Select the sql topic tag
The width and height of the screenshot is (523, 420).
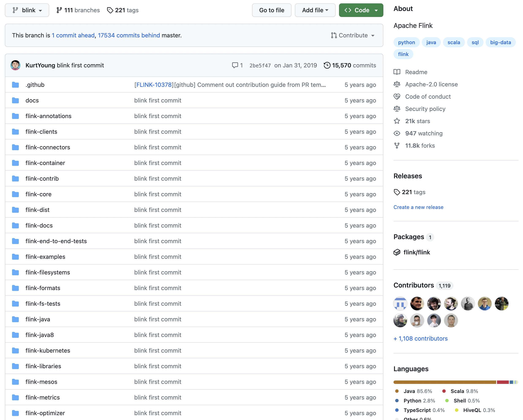(475, 42)
